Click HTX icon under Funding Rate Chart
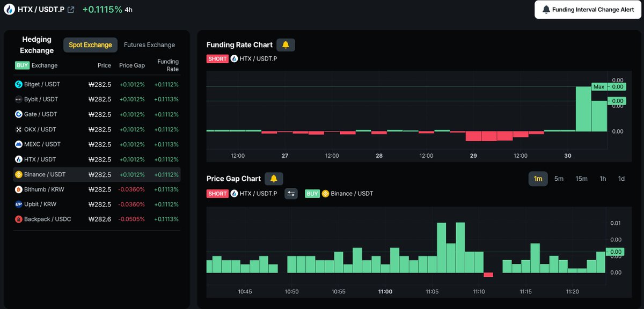644x309 pixels. pos(234,59)
